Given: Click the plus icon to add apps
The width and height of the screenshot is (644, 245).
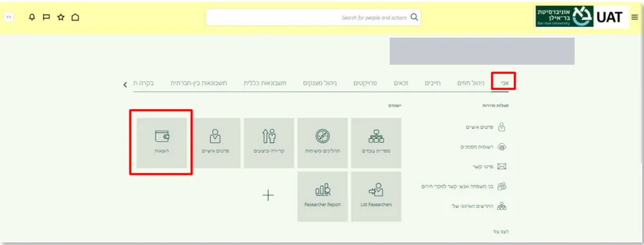Looking at the screenshot, I should (268, 195).
